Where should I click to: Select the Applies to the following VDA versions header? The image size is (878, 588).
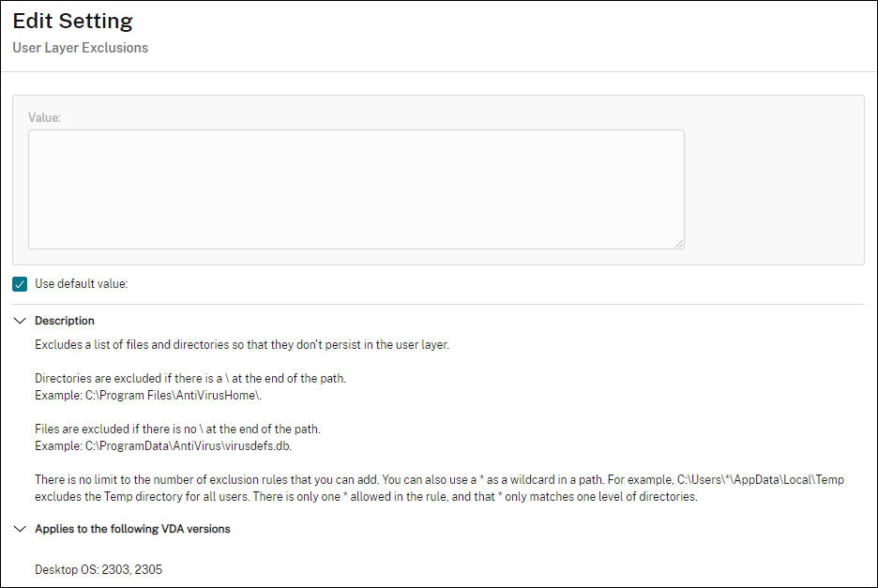tap(132, 528)
